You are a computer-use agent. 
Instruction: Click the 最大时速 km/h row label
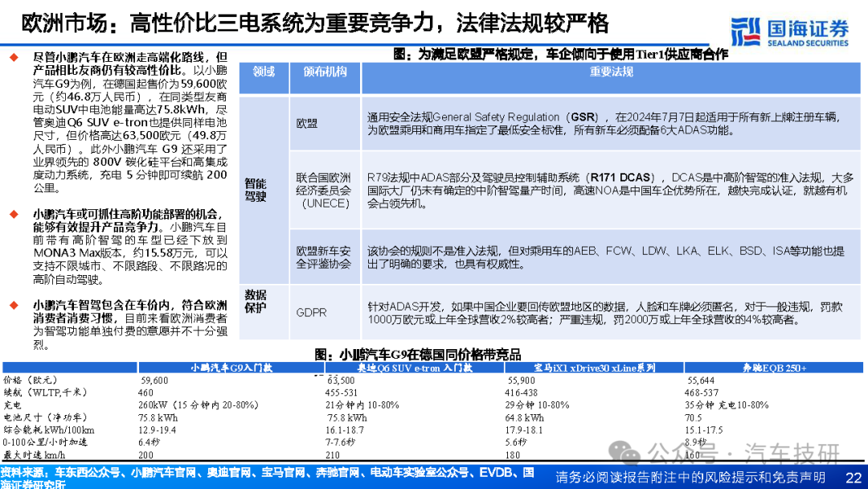tap(35, 454)
